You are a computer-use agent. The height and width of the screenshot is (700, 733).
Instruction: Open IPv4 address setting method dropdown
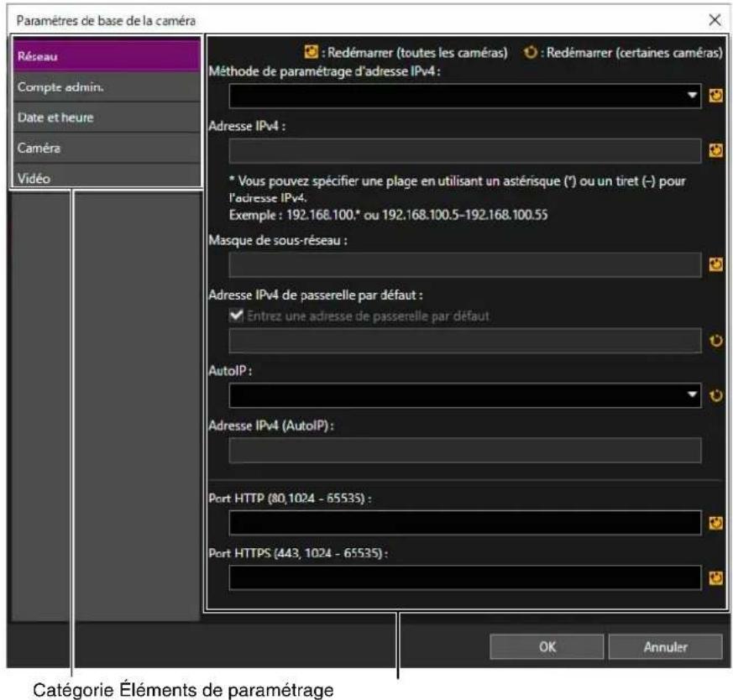(464, 96)
